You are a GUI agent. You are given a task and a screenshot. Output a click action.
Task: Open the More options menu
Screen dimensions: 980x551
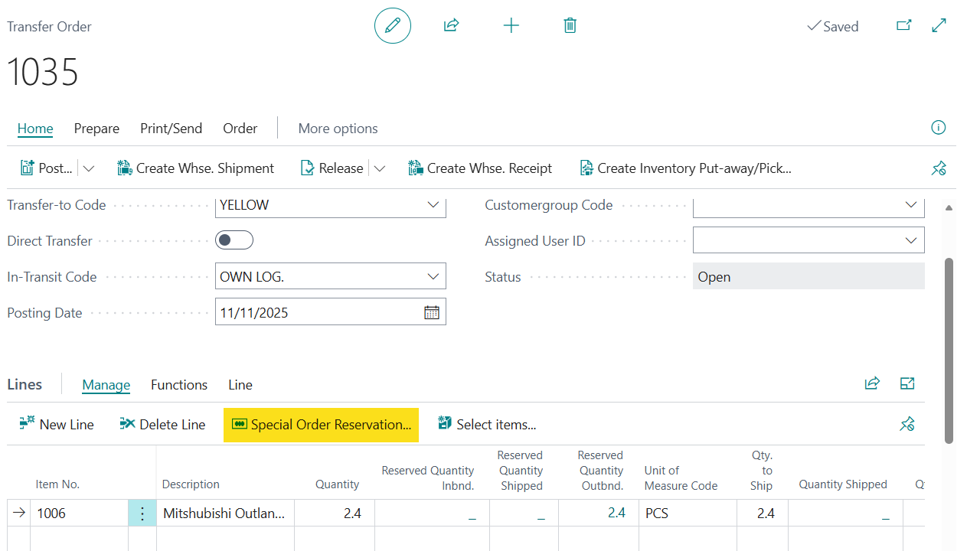[338, 128]
